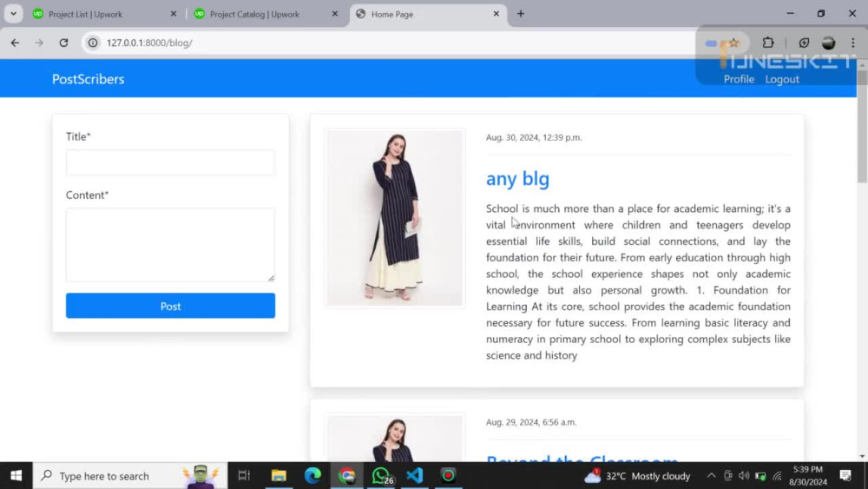868x489 pixels.
Task: Open a new browser tab
Action: [520, 14]
